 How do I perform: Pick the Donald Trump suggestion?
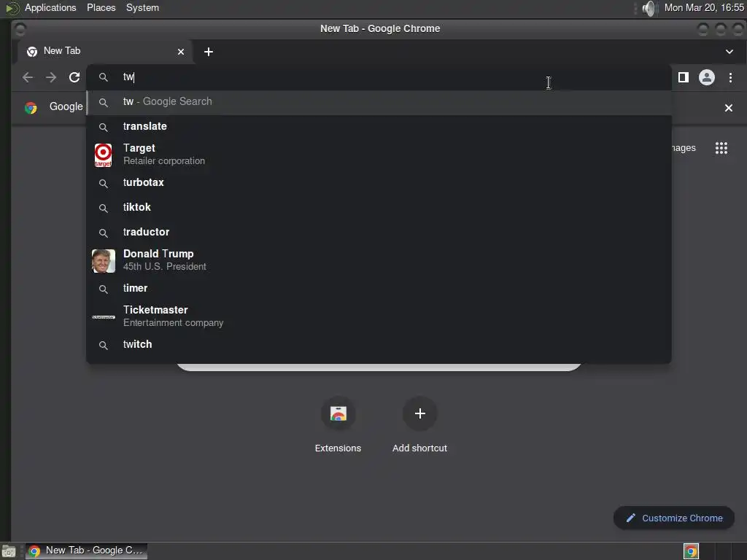click(379, 260)
